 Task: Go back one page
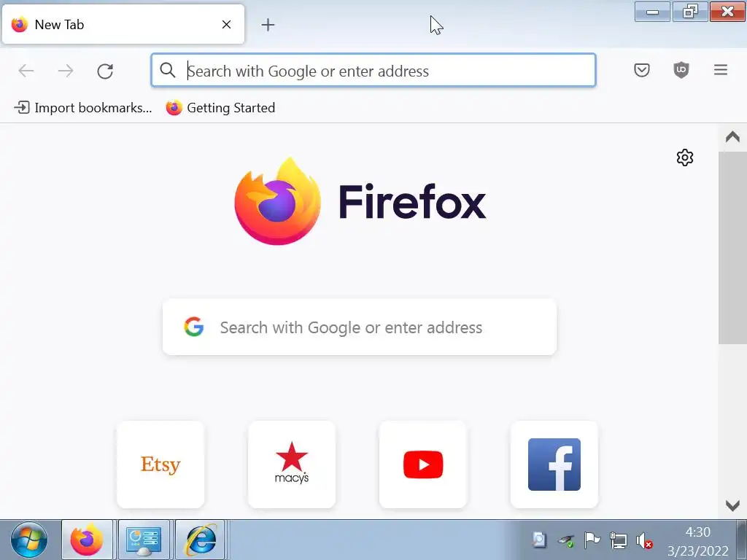26,71
